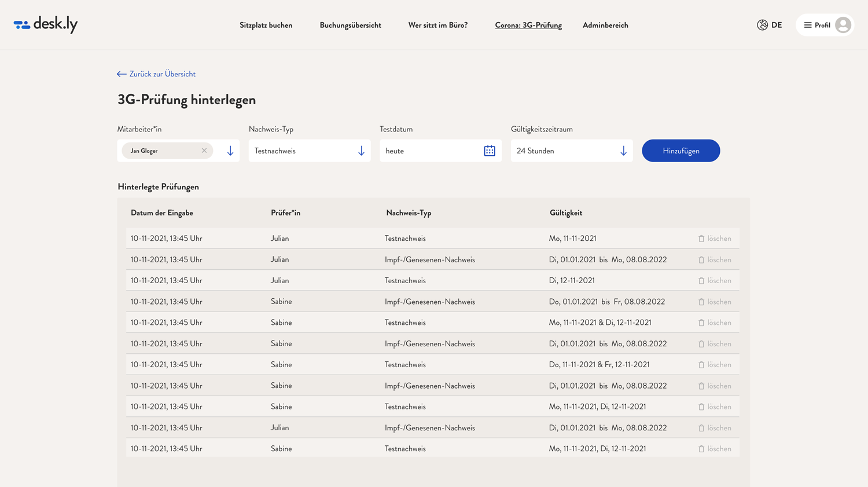
Task: Open the Profil hamburger menu
Action: (x=808, y=25)
